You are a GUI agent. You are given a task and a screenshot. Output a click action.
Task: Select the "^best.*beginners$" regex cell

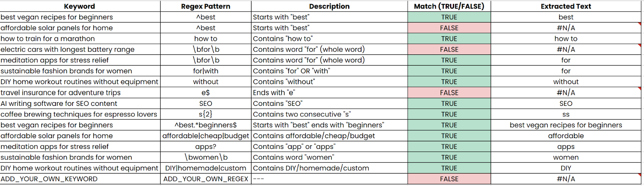[x=206, y=125]
